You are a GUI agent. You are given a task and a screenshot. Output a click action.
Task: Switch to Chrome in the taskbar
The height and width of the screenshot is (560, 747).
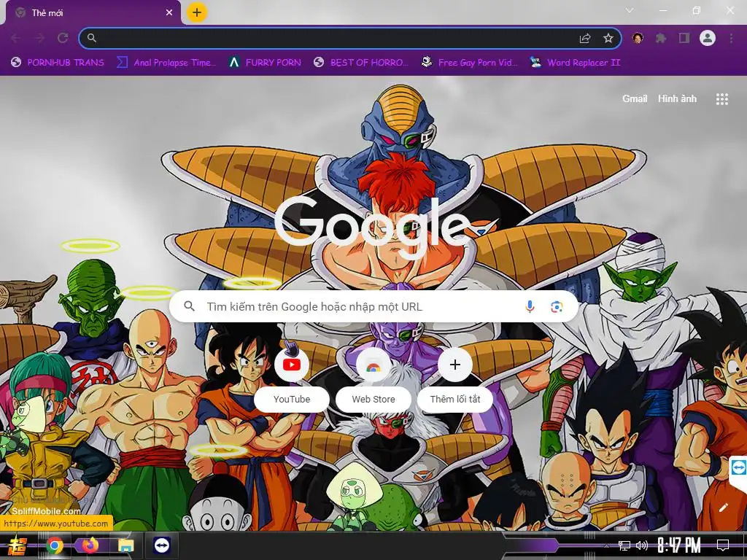click(x=55, y=545)
